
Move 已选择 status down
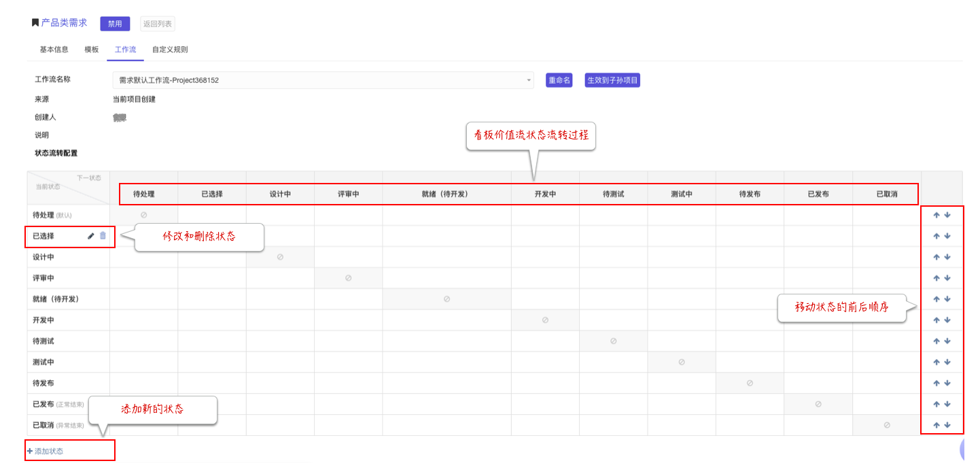tap(947, 236)
